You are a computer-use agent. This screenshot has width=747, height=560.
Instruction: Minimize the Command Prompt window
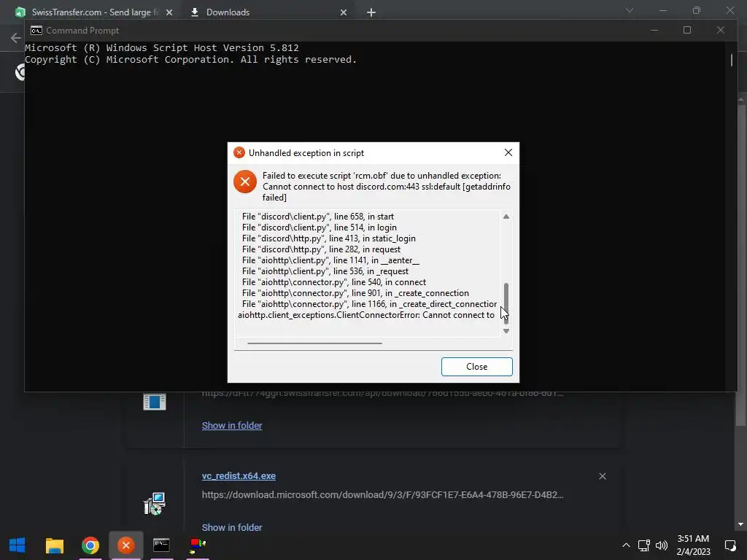coord(654,30)
